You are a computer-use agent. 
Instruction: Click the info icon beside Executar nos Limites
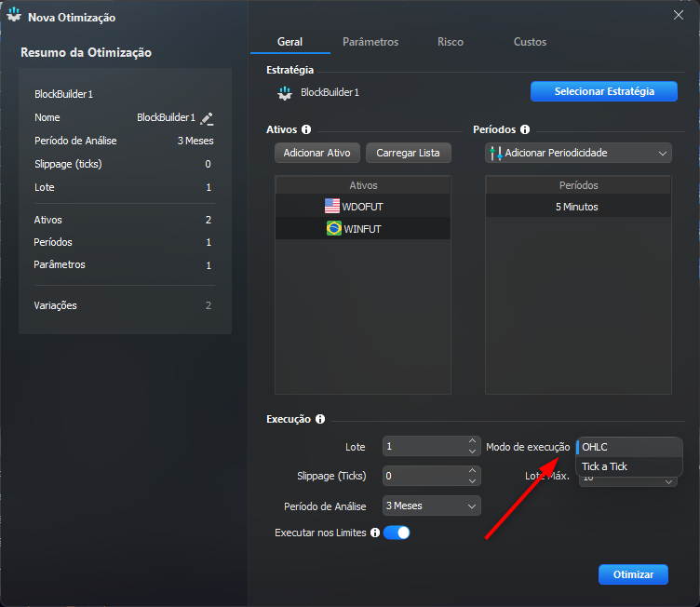tap(375, 533)
